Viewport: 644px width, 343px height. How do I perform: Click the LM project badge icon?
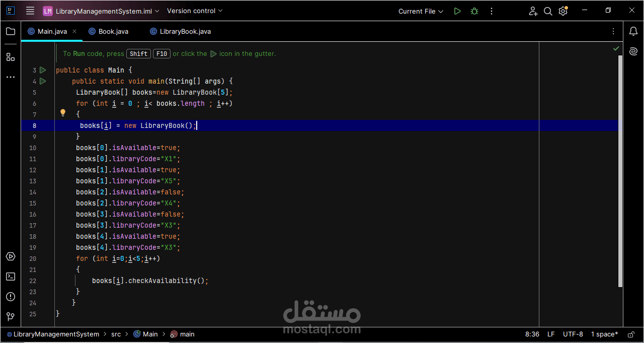coord(48,11)
